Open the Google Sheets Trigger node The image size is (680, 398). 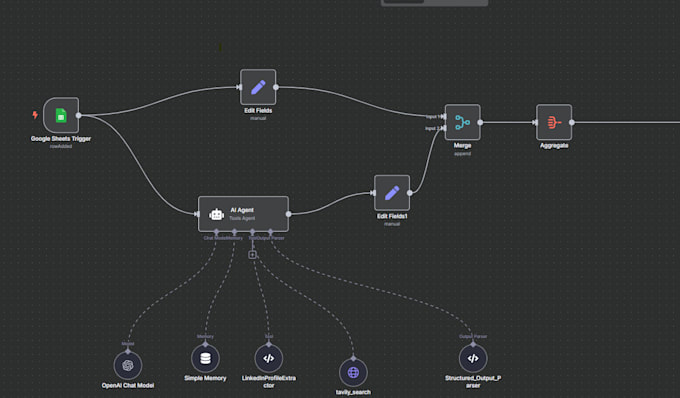click(61, 115)
